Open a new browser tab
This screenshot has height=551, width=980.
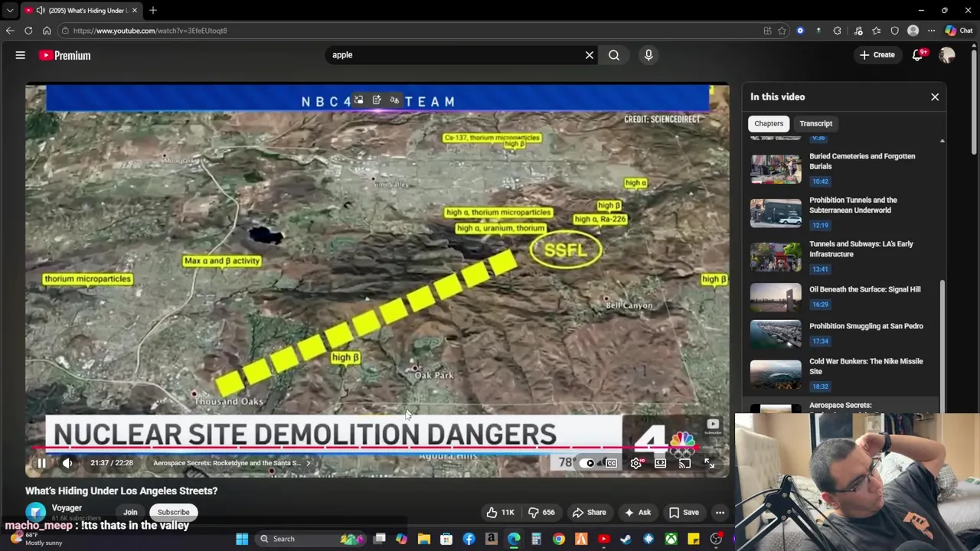click(153, 11)
